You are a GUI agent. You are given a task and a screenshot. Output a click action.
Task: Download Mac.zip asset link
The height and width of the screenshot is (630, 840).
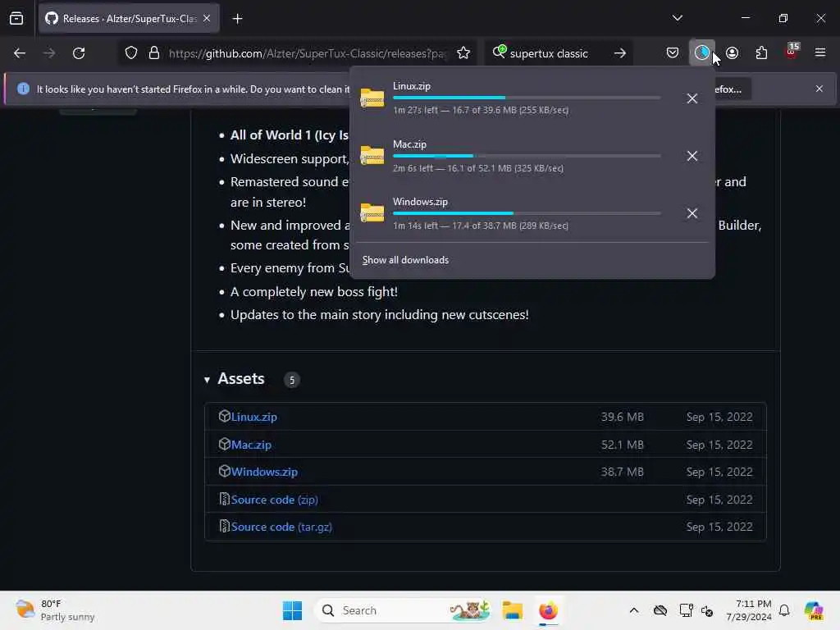click(251, 445)
